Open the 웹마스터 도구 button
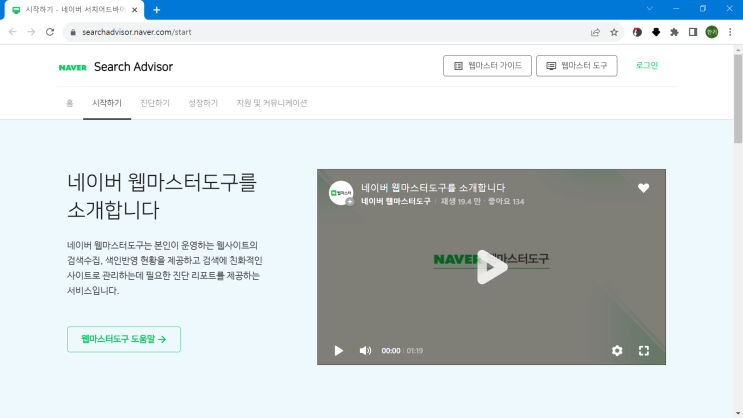 pyautogui.click(x=577, y=66)
